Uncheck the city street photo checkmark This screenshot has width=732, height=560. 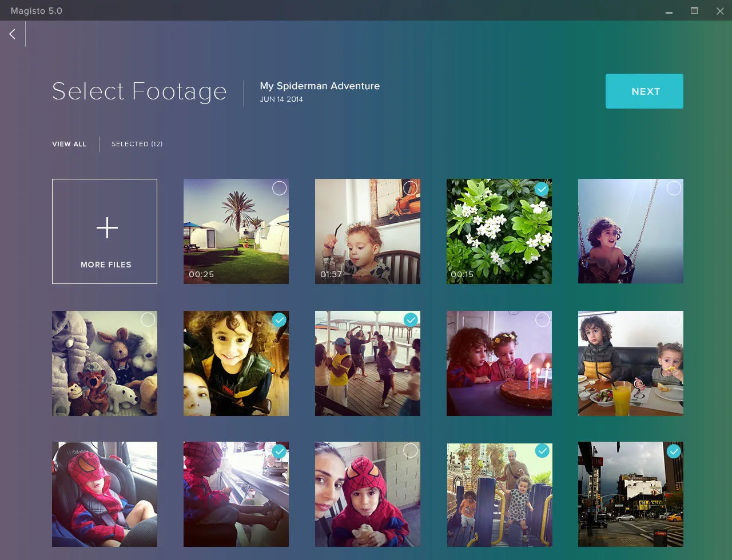coord(674,451)
